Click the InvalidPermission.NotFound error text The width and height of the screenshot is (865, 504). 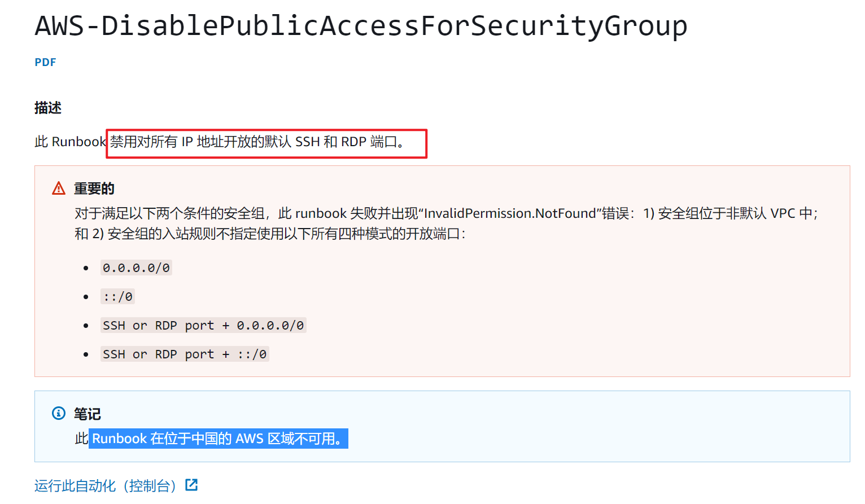point(510,213)
